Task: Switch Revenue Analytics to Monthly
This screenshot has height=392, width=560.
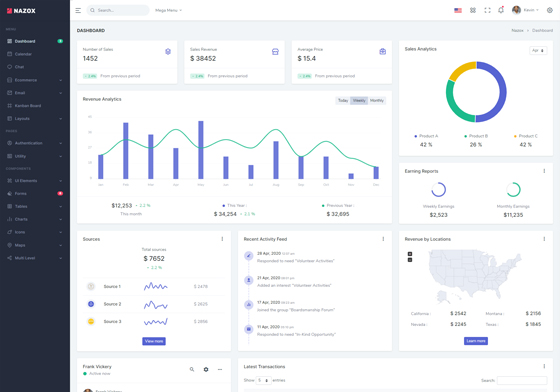Action: click(377, 101)
